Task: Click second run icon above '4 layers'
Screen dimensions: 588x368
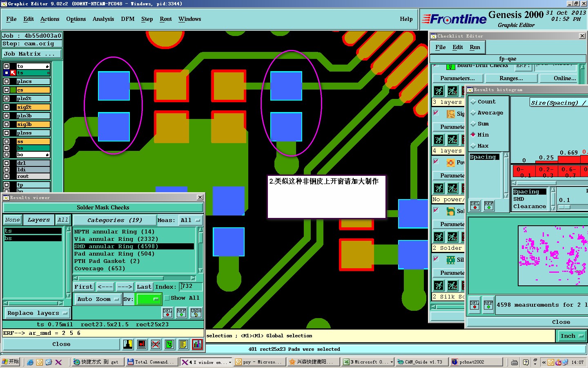Action: (x=452, y=140)
